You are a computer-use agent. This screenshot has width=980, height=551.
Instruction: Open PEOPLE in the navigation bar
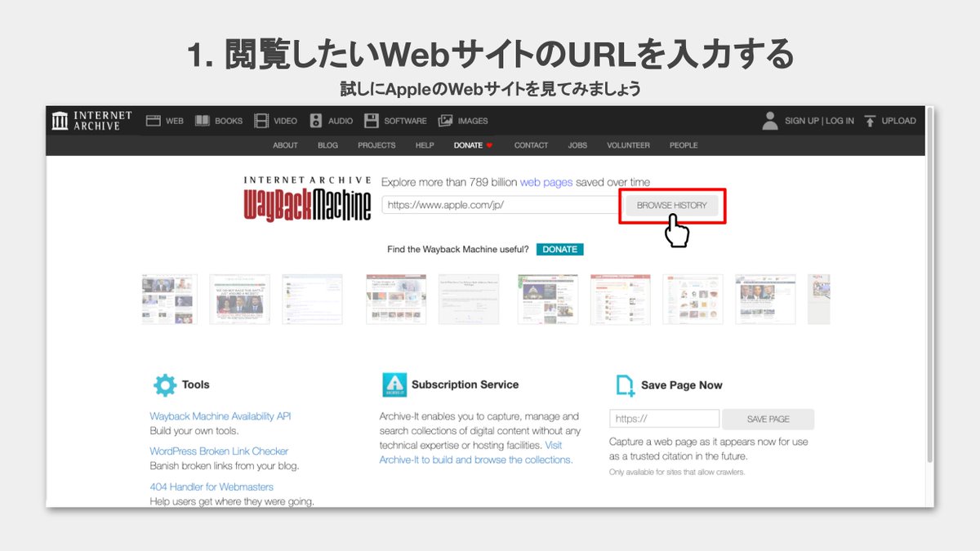pyautogui.click(x=684, y=145)
